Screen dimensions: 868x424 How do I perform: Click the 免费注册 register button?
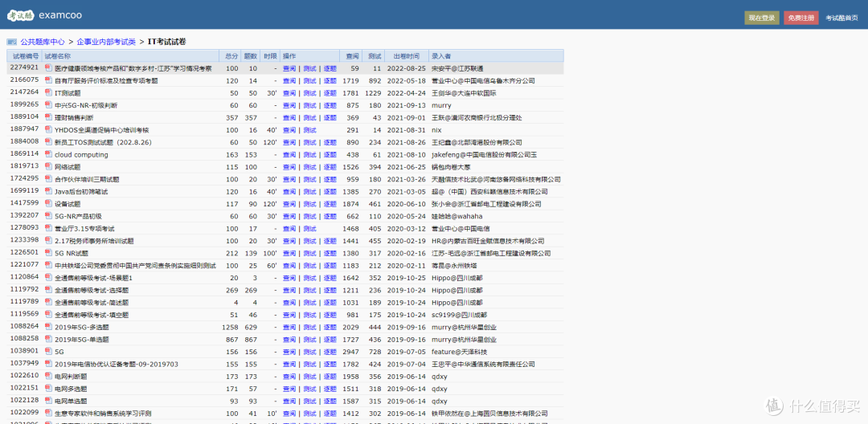pos(801,18)
